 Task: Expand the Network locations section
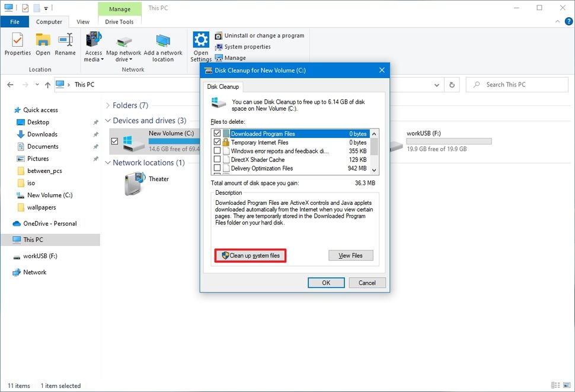point(108,162)
